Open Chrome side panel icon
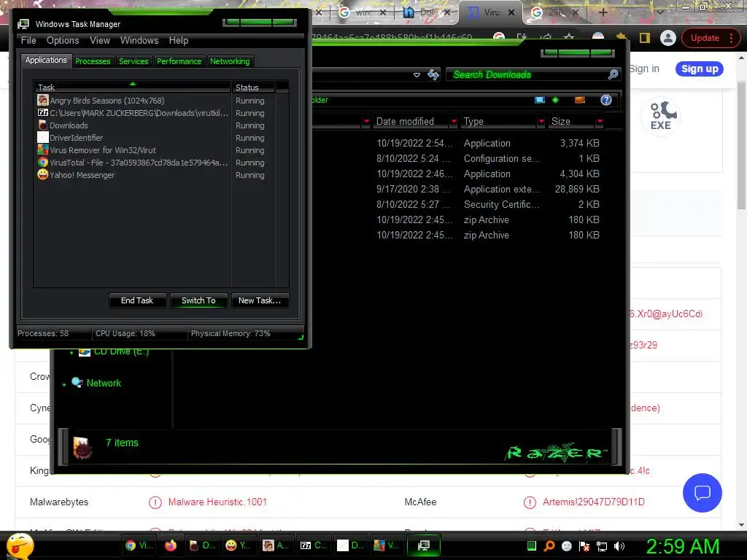 (x=645, y=38)
